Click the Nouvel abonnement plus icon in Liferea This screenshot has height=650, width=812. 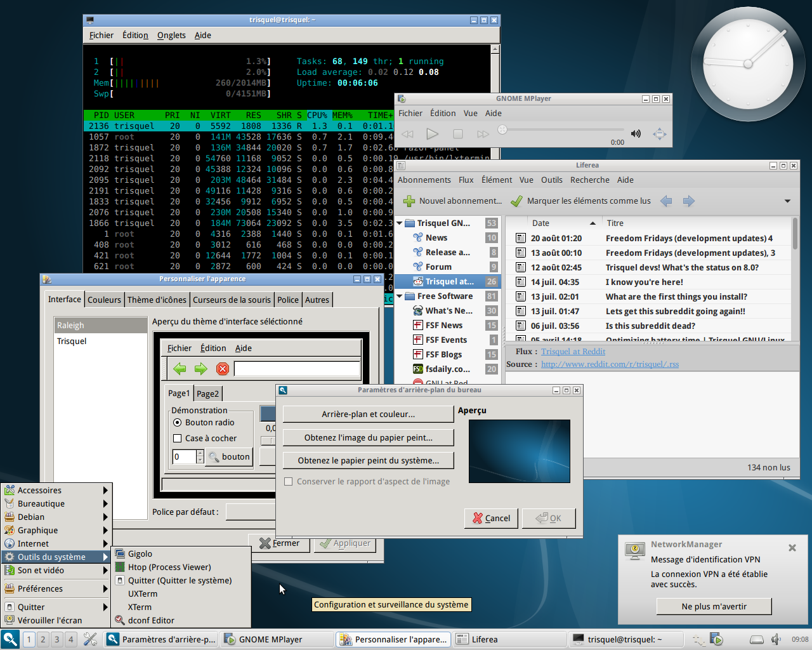[409, 201]
